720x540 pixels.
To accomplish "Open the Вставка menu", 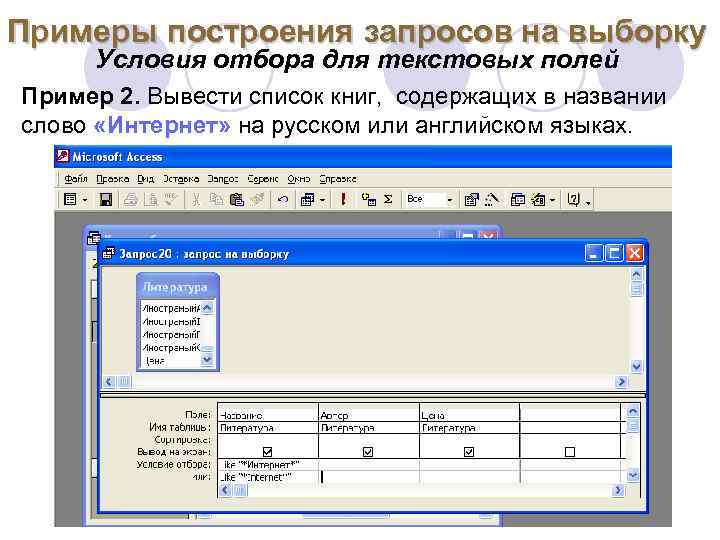I will click(181, 179).
